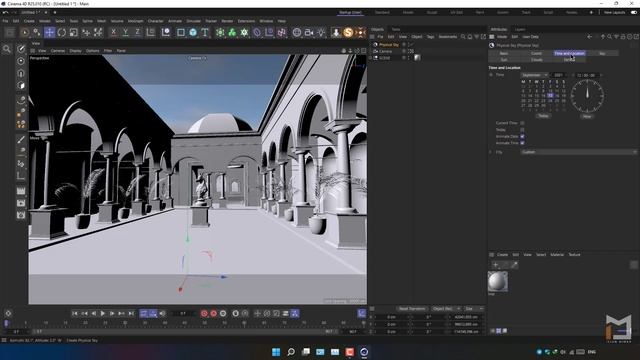Click the Reset Transform button
The height and width of the screenshot is (360, 640).
point(412,309)
